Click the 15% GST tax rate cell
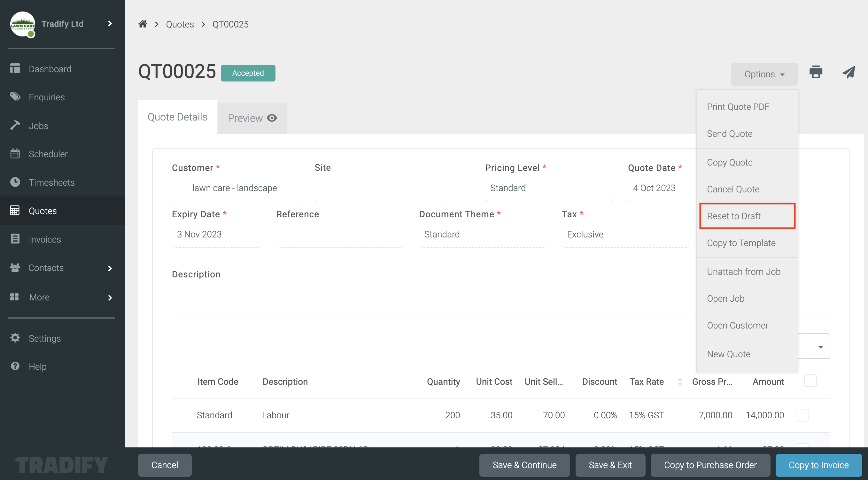Image resolution: width=868 pixels, height=480 pixels. (646, 415)
